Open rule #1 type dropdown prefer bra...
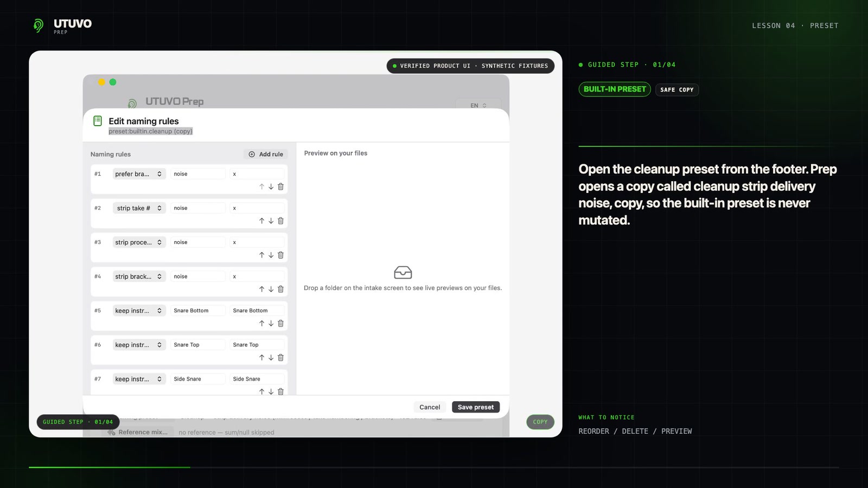 click(139, 174)
